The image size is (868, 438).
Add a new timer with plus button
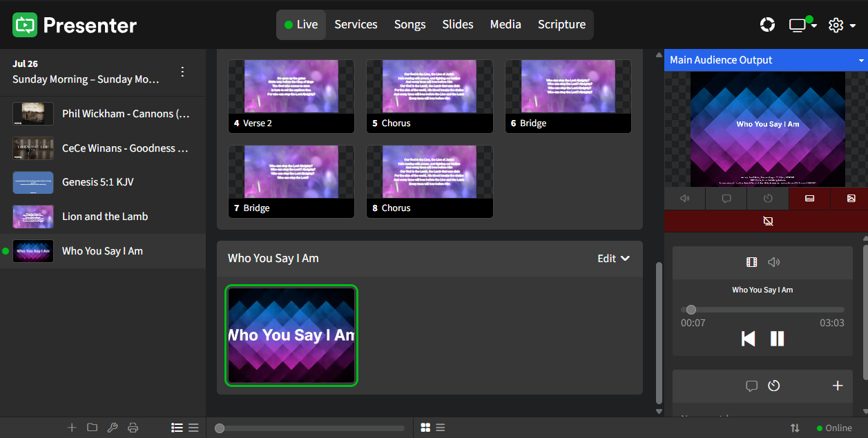pos(838,386)
